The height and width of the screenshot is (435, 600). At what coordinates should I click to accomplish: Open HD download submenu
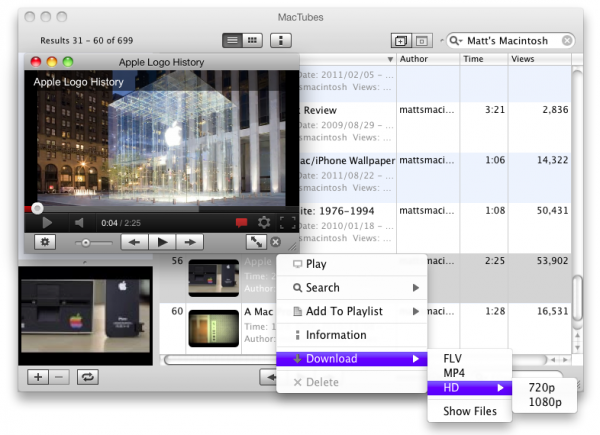[x=470, y=388]
